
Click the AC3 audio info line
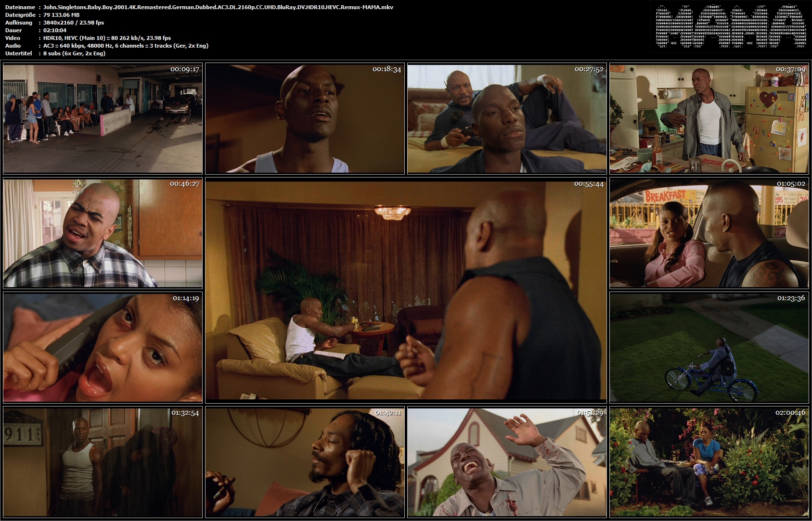[x=126, y=46]
